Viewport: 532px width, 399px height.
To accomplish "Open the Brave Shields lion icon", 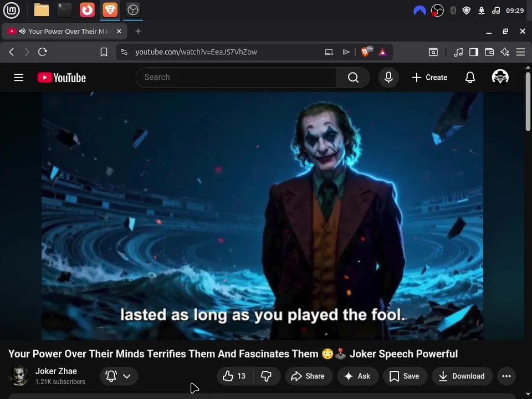I will coord(366,52).
